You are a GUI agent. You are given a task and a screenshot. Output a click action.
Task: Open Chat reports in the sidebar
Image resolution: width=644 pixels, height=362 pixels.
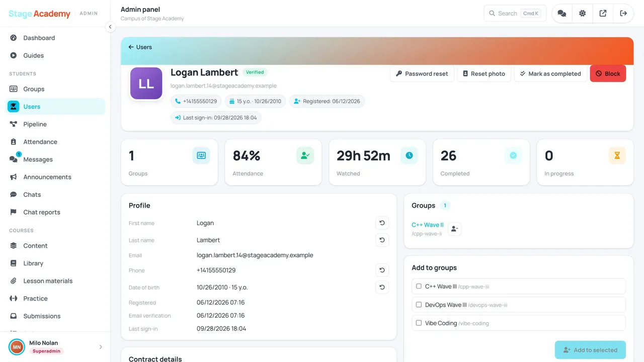click(56, 212)
